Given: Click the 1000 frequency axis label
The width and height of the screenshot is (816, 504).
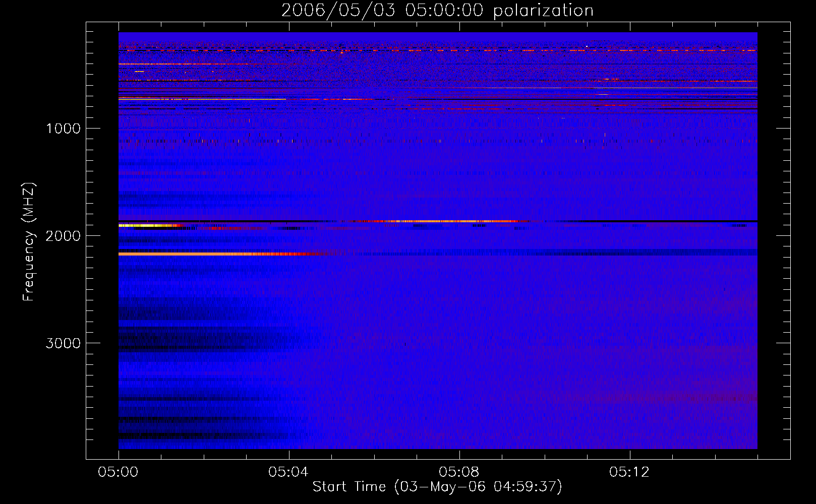Looking at the screenshot, I should point(63,129).
